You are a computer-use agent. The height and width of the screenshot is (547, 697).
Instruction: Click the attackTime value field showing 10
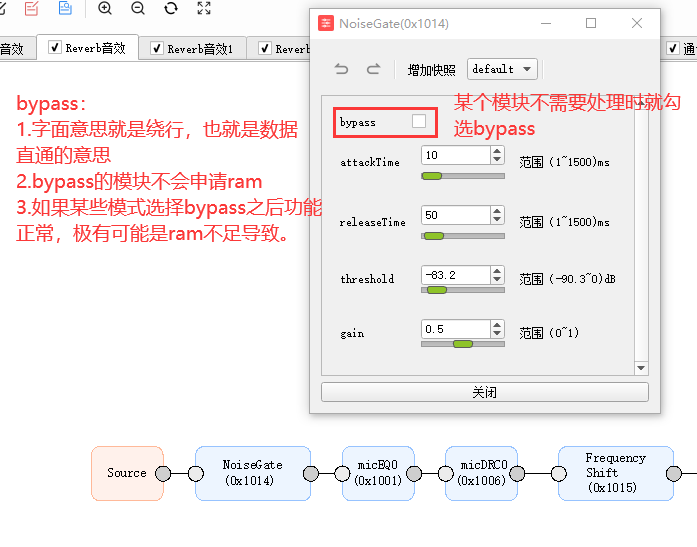tap(456, 155)
